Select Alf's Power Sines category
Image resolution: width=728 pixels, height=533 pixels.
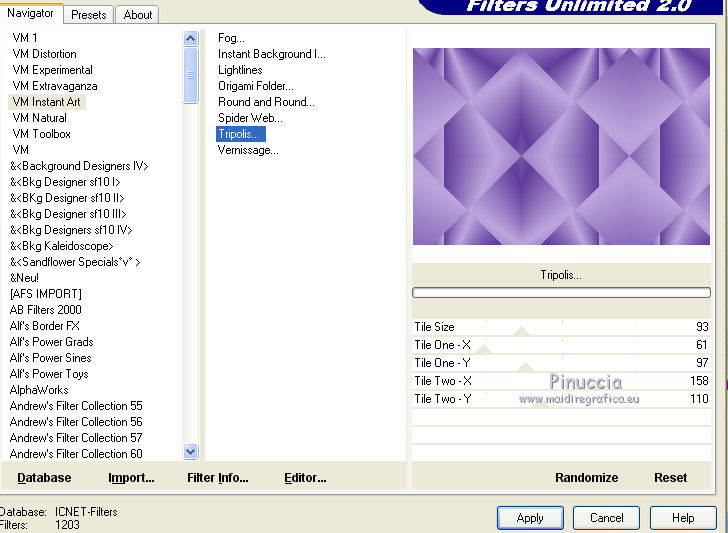(x=51, y=358)
